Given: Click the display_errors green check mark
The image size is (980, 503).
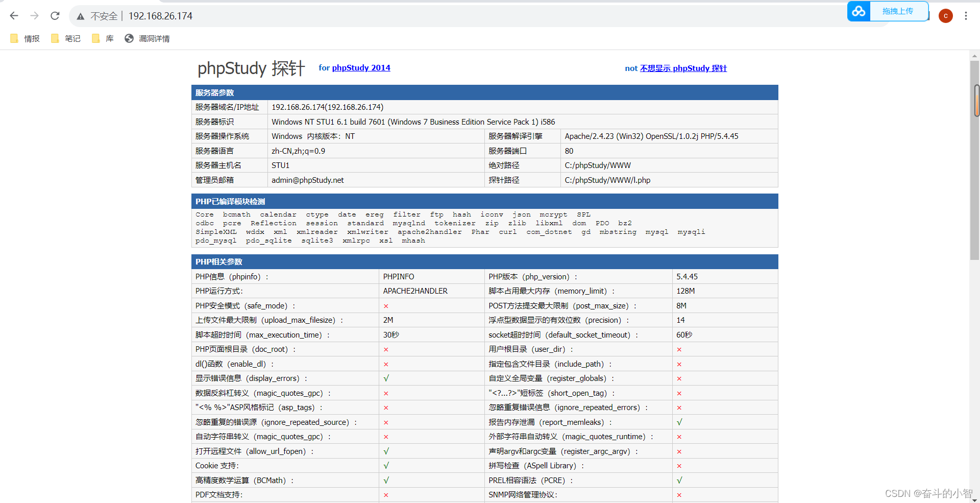Looking at the screenshot, I should (x=386, y=378).
